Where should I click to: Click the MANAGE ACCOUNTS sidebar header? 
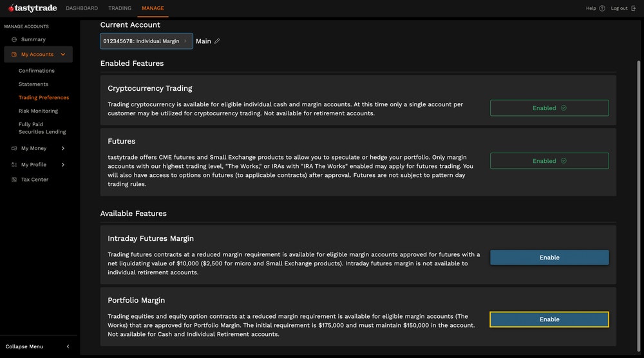click(26, 26)
